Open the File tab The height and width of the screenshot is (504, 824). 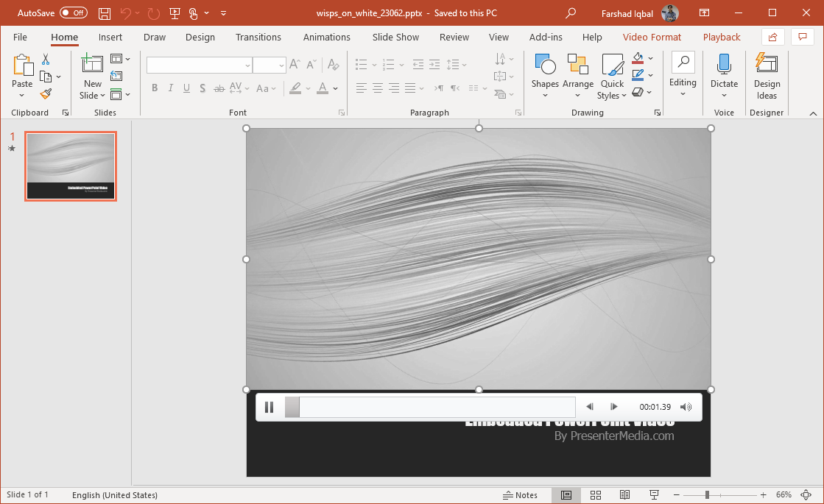pyautogui.click(x=20, y=38)
